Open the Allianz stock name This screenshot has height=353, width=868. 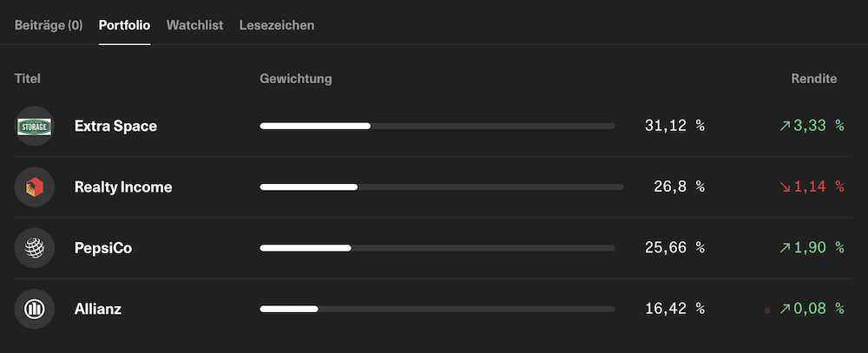[x=98, y=309]
